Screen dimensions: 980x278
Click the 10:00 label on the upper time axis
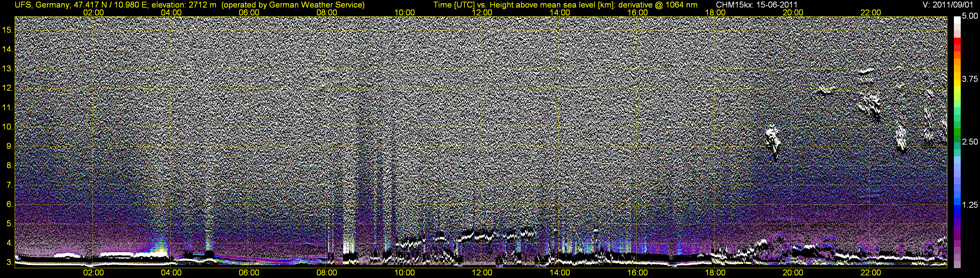tap(404, 12)
